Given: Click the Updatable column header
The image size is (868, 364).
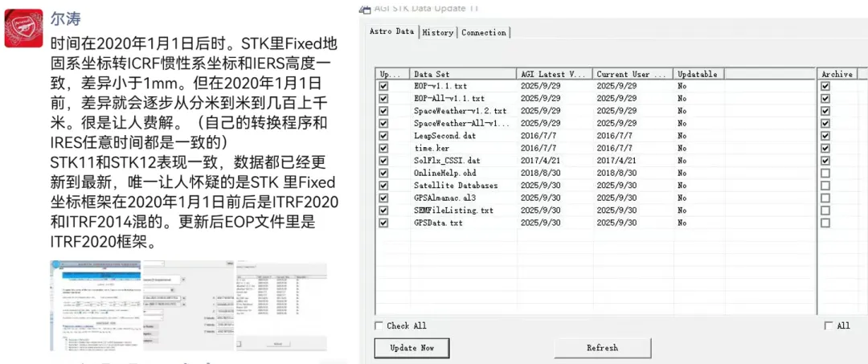Looking at the screenshot, I should coord(698,74).
